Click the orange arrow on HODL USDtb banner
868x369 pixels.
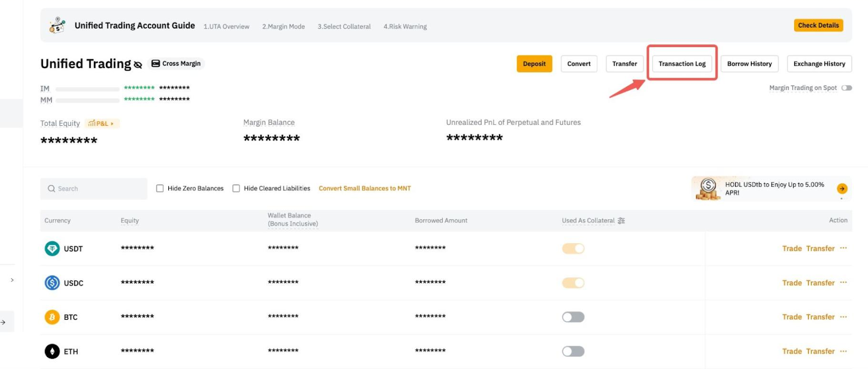click(x=842, y=188)
